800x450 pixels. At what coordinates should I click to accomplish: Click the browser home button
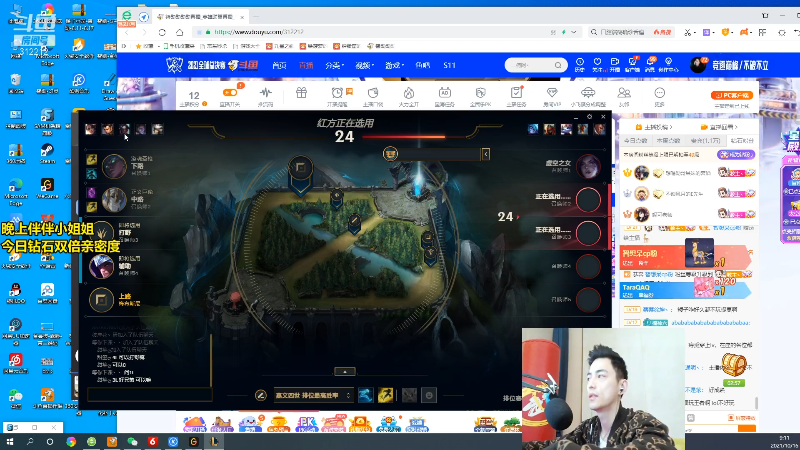[180, 32]
